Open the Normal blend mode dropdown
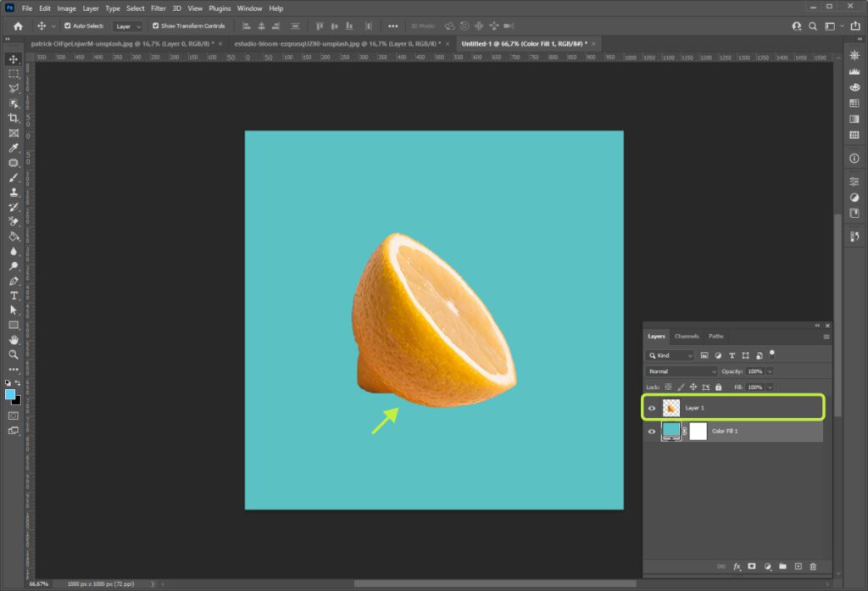 point(682,371)
